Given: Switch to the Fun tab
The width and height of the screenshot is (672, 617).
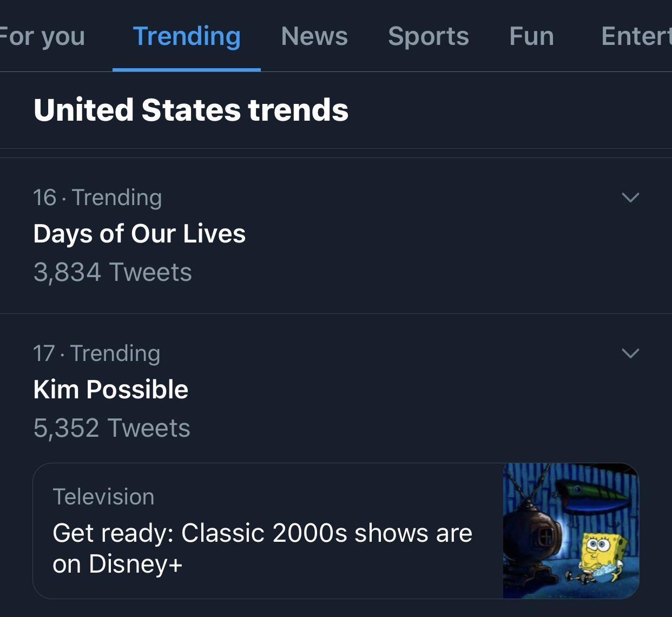Looking at the screenshot, I should (531, 37).
